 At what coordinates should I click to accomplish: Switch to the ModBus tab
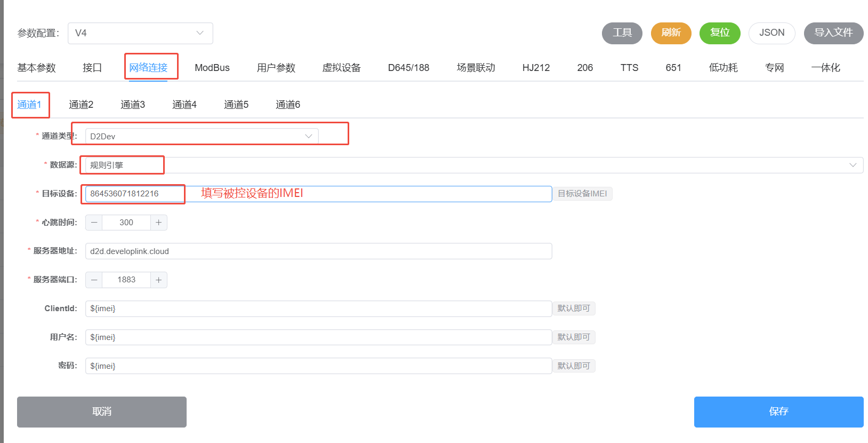coord(212,68)
